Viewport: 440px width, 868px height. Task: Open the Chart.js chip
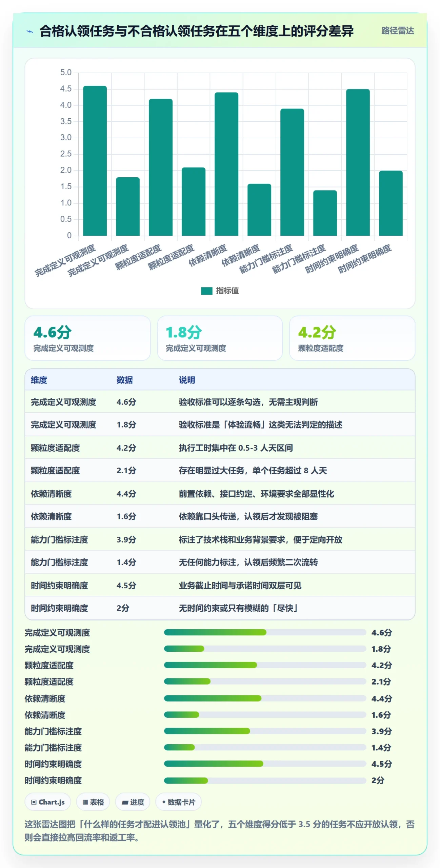click(48, 802)
